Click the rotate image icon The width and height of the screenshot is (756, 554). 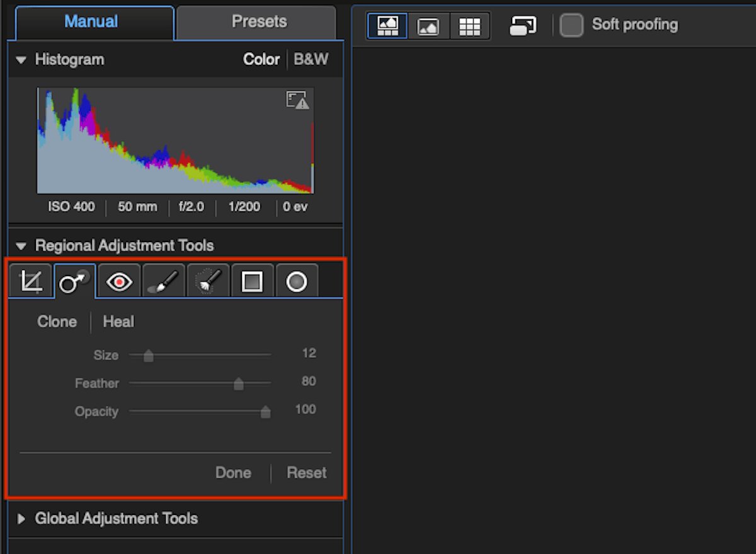pos(522,25)
